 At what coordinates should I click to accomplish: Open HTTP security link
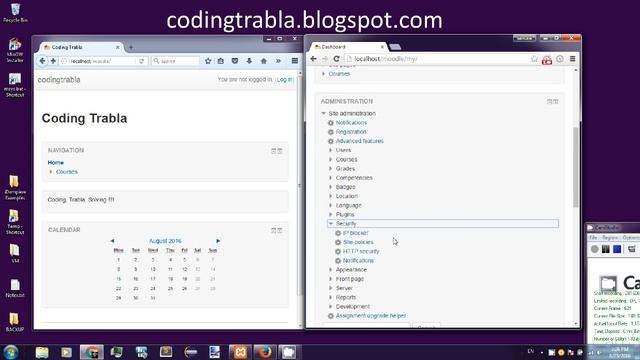361,251
